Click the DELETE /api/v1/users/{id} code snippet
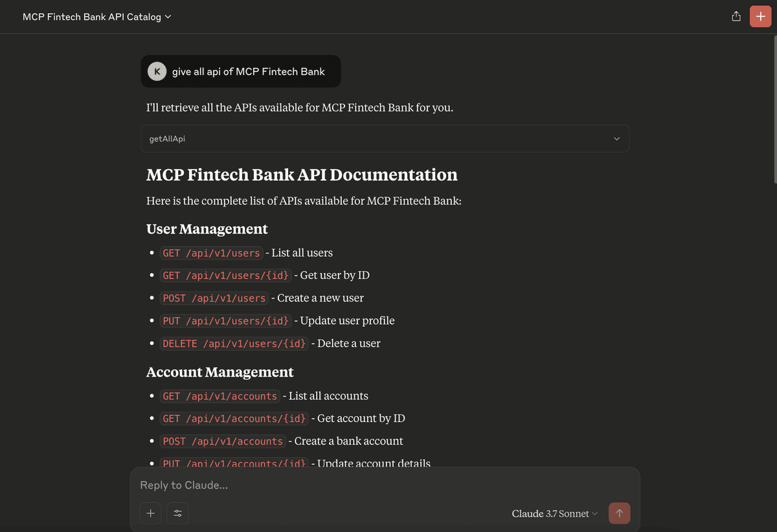Image resolution: width=777 pixels, height=532 pixels. 234,344
